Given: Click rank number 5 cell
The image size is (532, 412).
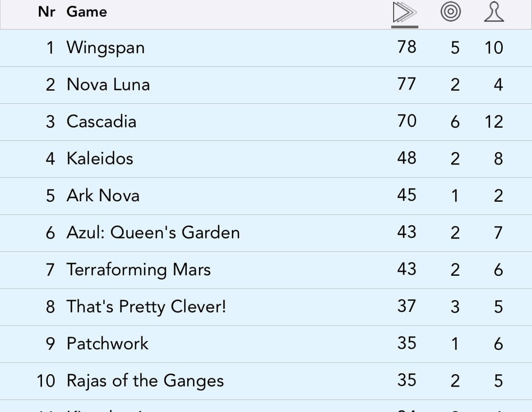Looking at the screenshot, I should (50, 196).
